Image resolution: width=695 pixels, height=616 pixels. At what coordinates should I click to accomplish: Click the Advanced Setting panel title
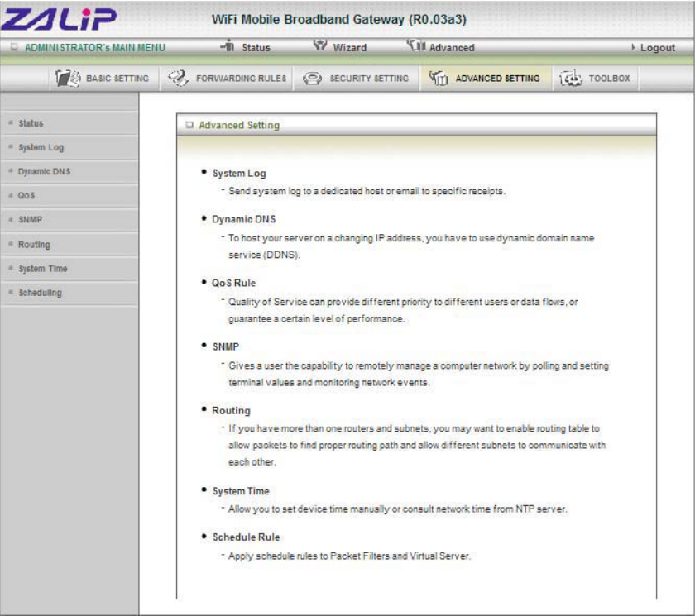click(239, 126)
